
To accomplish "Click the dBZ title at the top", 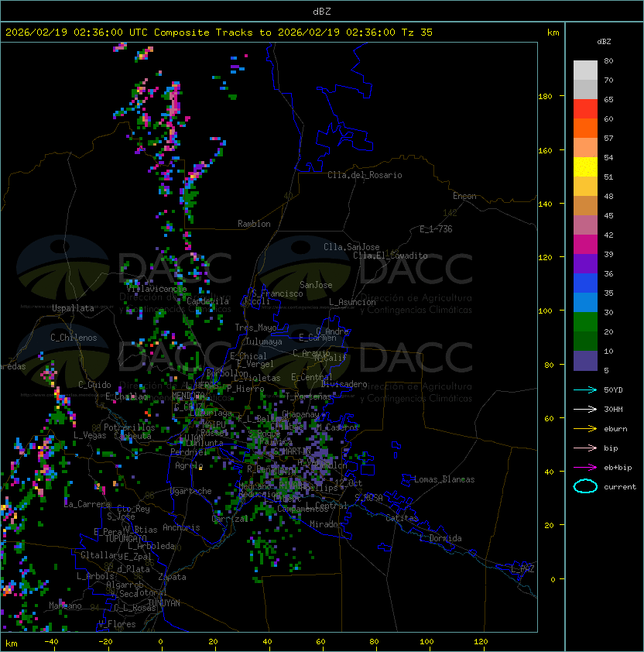I will click(x=322, y=11).
